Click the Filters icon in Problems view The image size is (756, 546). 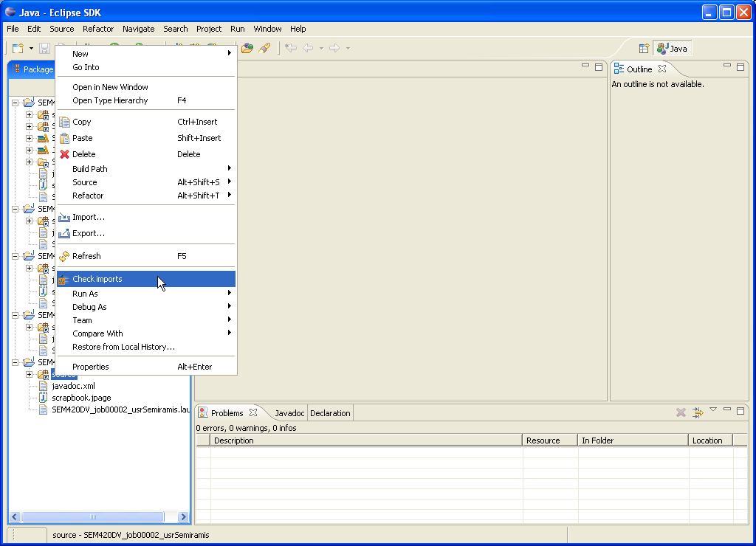point(697,412)
